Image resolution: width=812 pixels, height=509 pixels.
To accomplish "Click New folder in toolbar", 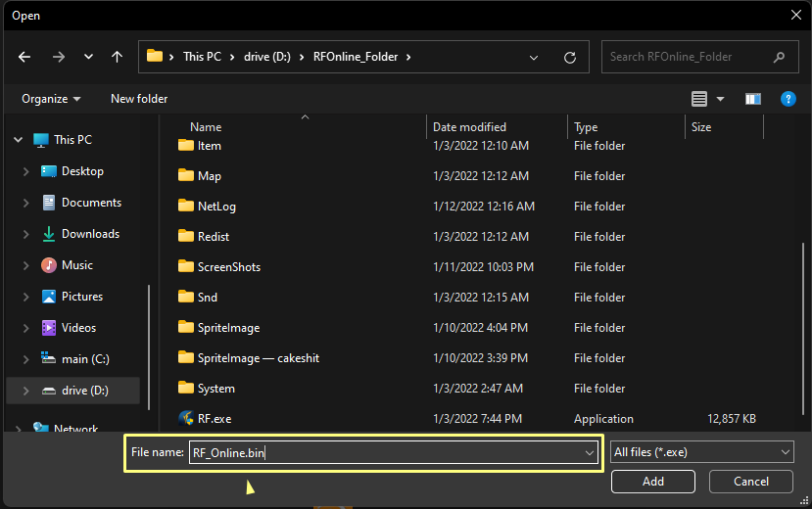I will pyautogui.click(x=139, y=99).
